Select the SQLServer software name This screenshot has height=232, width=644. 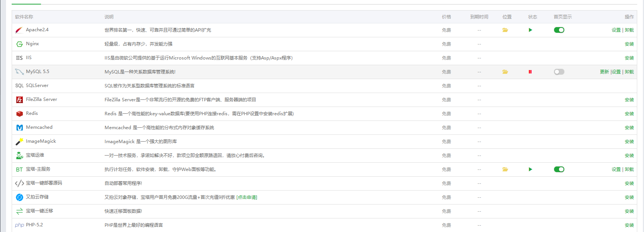click(37, 85)
